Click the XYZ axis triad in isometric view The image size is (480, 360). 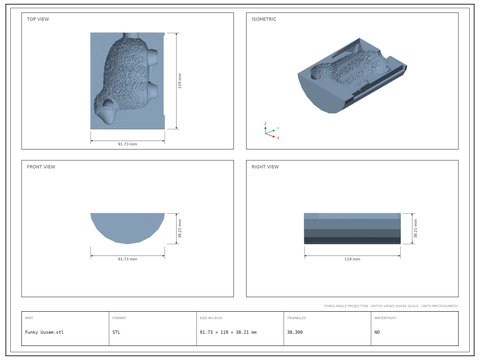click(272, 131)
